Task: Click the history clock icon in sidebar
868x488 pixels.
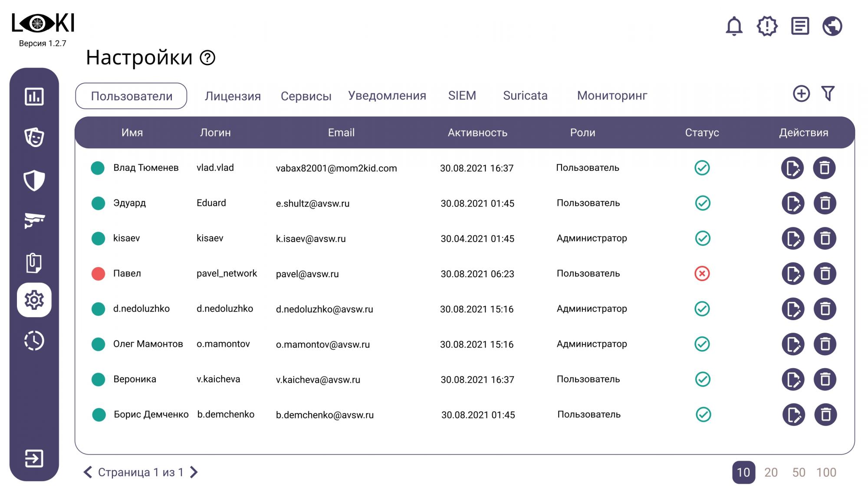Action: 34,341
